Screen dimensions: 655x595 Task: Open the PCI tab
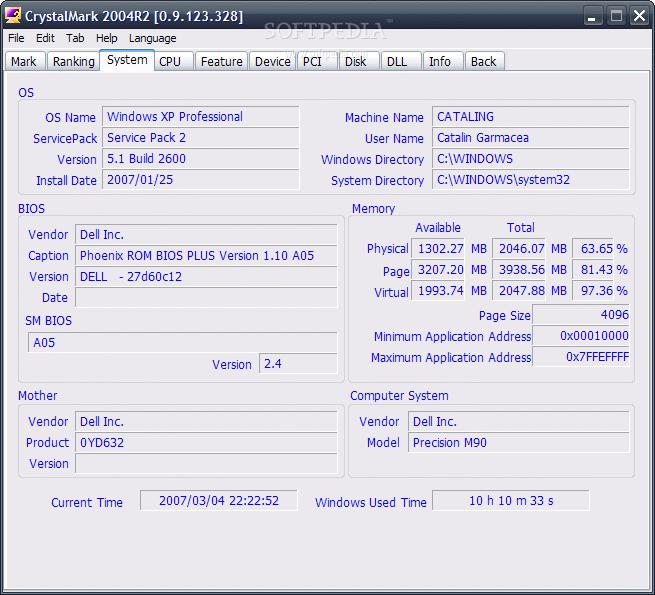point(312,62)
